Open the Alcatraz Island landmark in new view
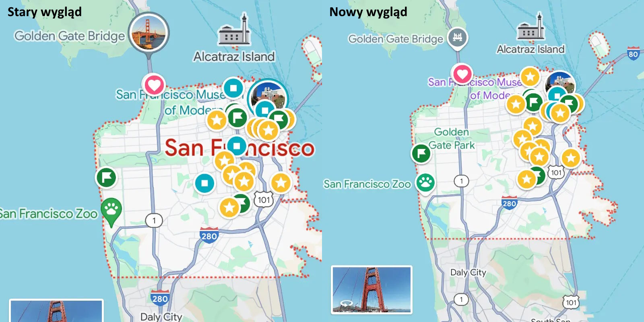644x322 pixels. tap(531, 27)
